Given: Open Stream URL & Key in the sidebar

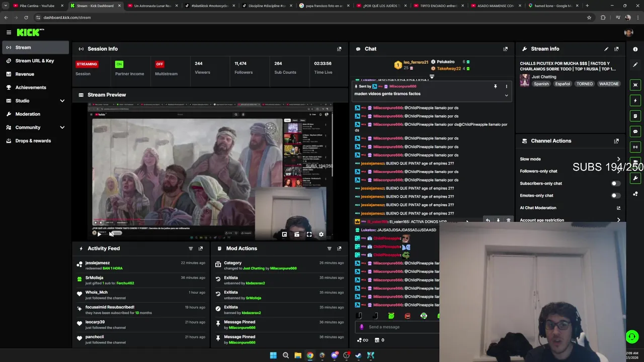Looking at the screenshot, I should [35, 61].
